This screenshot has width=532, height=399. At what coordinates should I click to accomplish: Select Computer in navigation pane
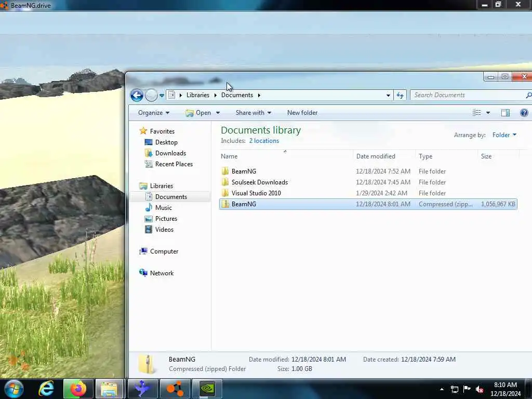[x=164, y=251]
